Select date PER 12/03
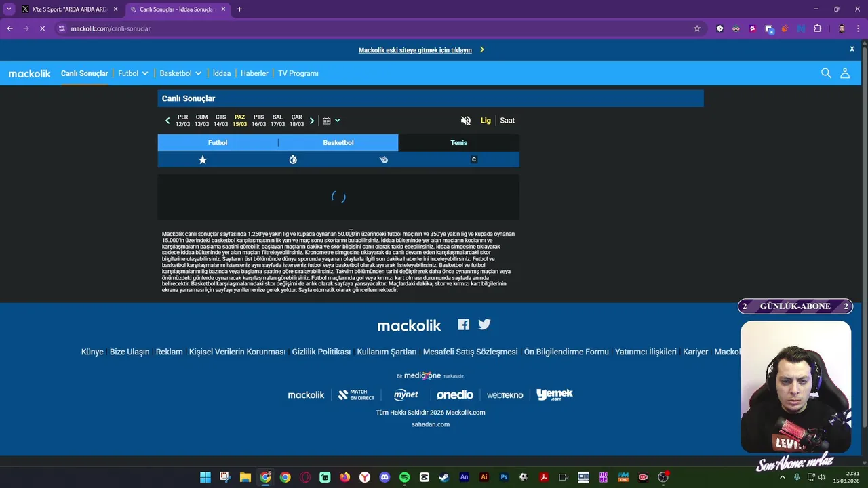Screen dimensions: 868x488 point(183,121)
